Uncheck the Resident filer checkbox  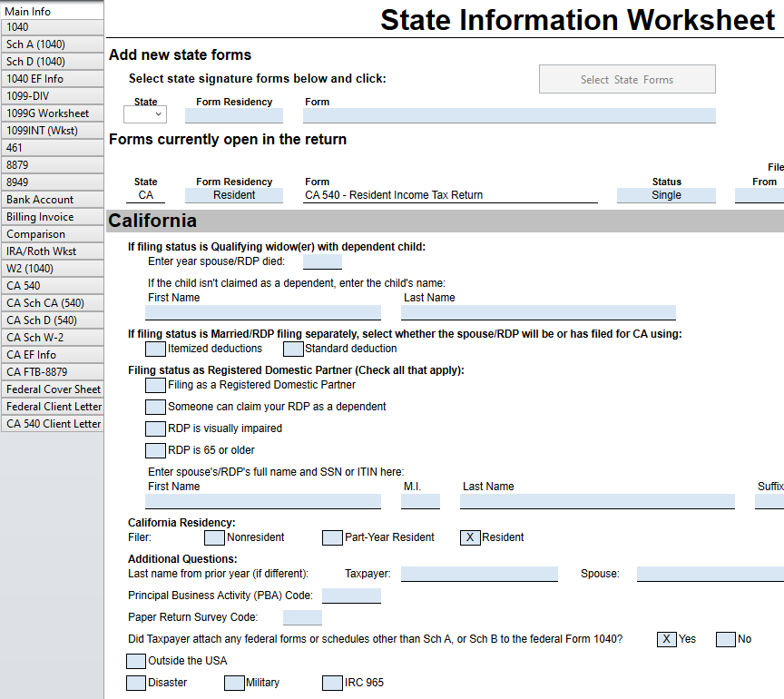click(470, 538)
